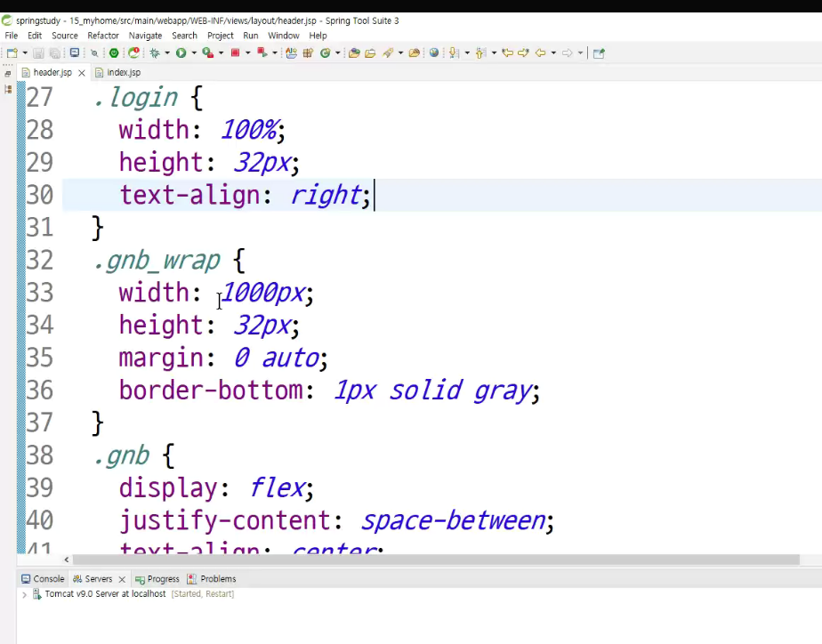Click the Back navigation yellow arrow
The height and width of the screenshot is (644, 822).
(541, 52)
